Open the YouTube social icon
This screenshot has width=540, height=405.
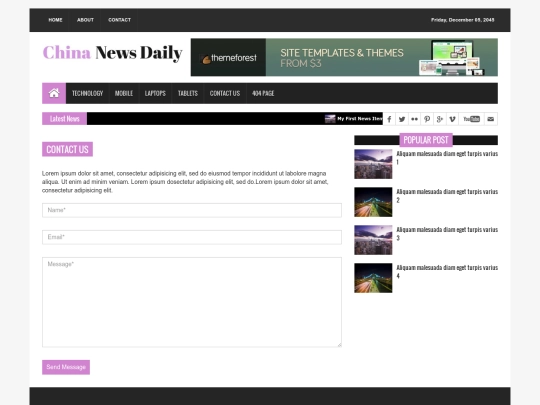click(471, 119)
